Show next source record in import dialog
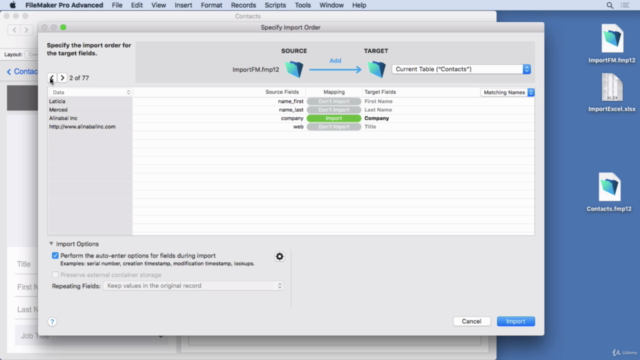 pos(62,78)
